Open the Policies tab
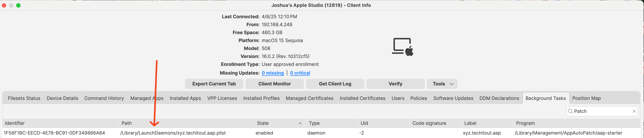The image size is (644, 138). coord(418,98)
